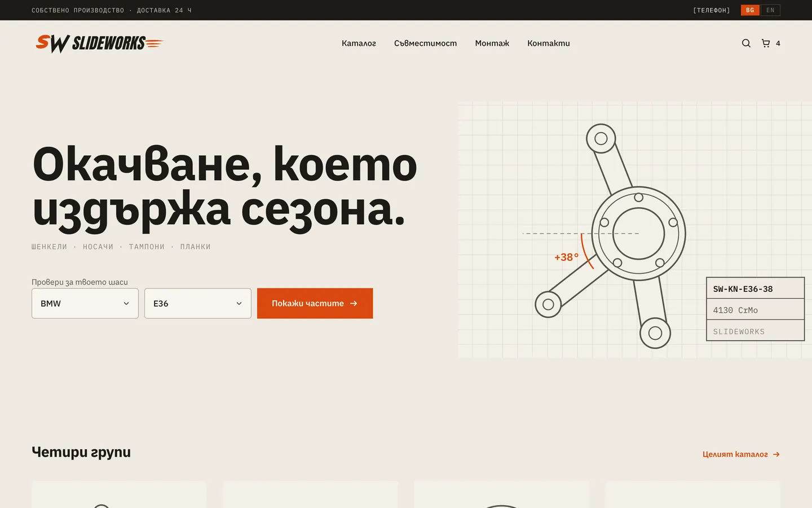Click the Провери за твоето шаси label

pyautogui.click(x=80, y=282)
